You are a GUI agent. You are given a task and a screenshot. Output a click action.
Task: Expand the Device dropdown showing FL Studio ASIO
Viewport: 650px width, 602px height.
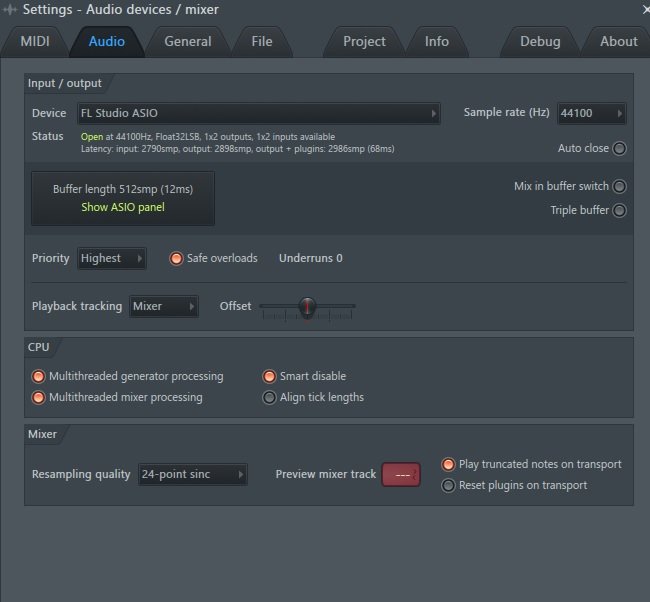(258, 113)
